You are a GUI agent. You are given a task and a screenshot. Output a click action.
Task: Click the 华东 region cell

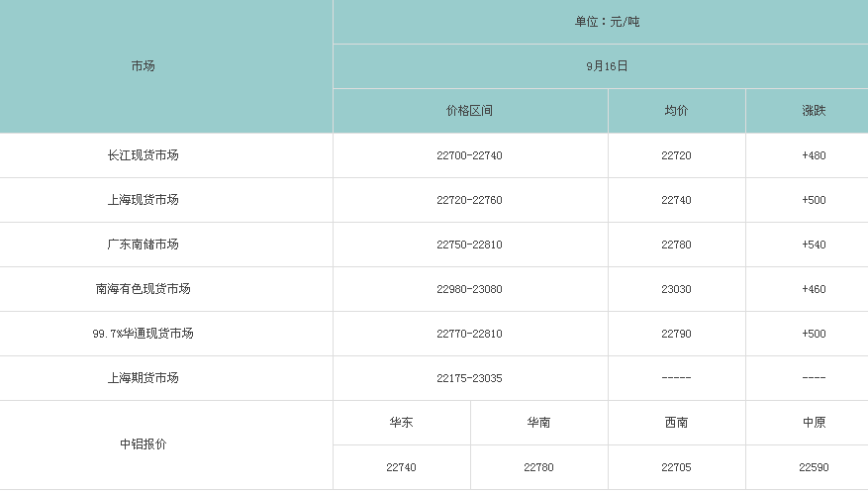(402, 423)
